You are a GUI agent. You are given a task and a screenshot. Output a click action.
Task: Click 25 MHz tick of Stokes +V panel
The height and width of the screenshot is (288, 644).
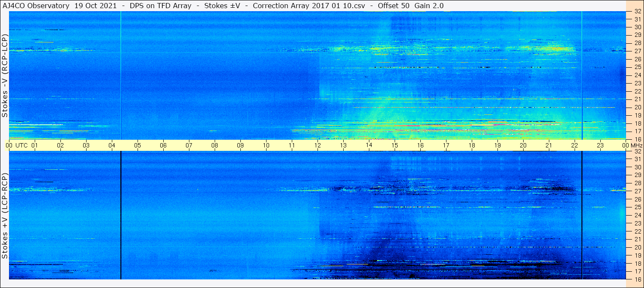pyautogui.click(x=637, y=207)
